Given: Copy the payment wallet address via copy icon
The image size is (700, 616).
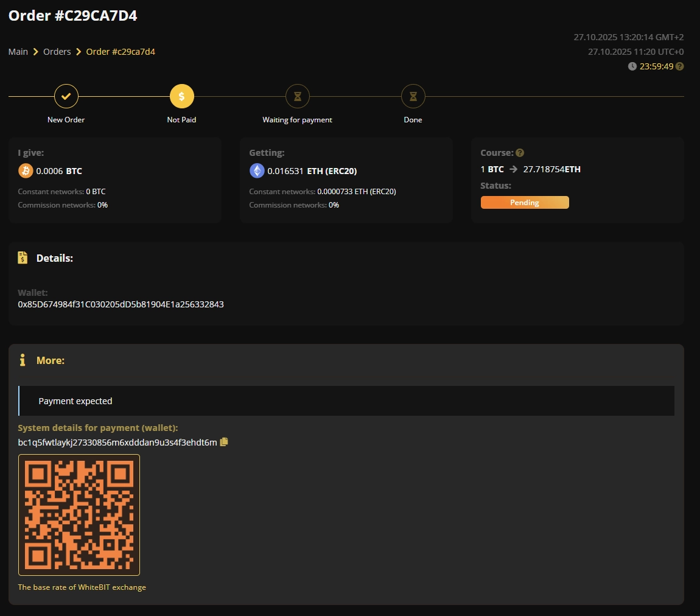Looking at the screenshot, I should pyautogui.click(x=224, y=442).
